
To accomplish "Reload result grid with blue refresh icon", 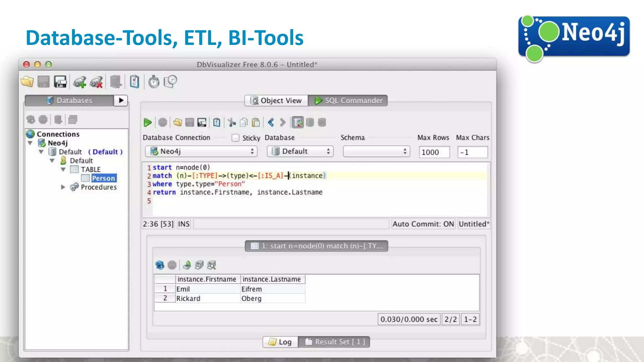I will pyautogui.click(x=160, y=265).
